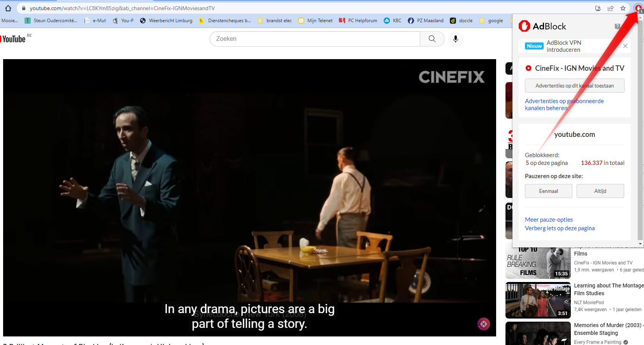Bookmark this page with the star icon
The height and width of the screenshot is (345, 644).
[623, 8]
